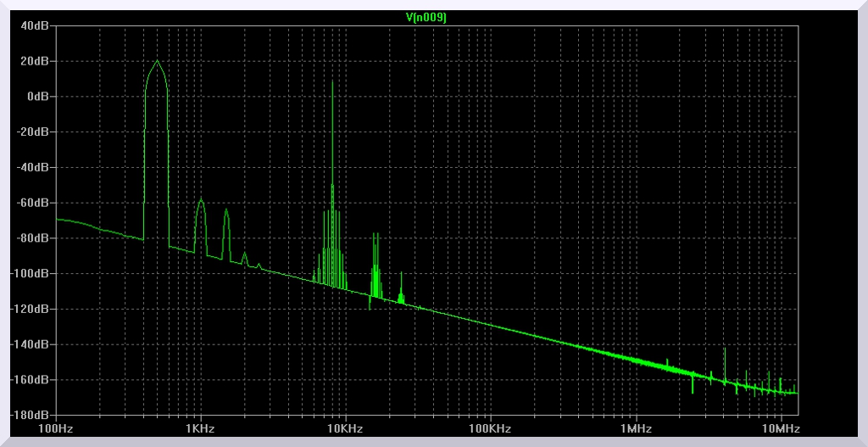Viewport: 868px width, 447px height.
Task: Click the -180dB vertical axis label
Action: click(x=33, y=416)
